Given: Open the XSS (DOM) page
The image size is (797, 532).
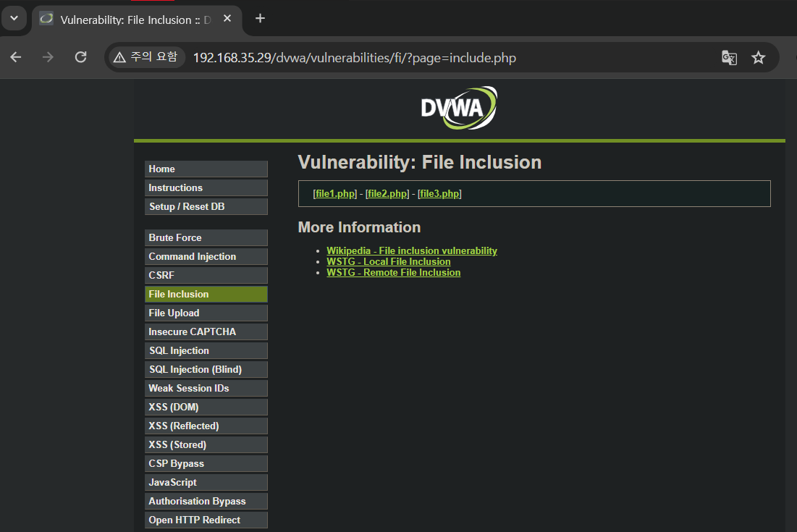Looking at the screenshot, I should coord(206,407).
